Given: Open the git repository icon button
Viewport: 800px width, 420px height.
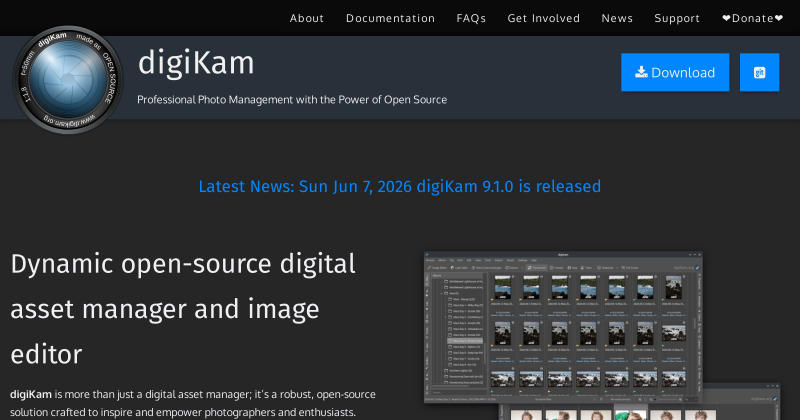Looking at the screenshot, I should (760, 72).
